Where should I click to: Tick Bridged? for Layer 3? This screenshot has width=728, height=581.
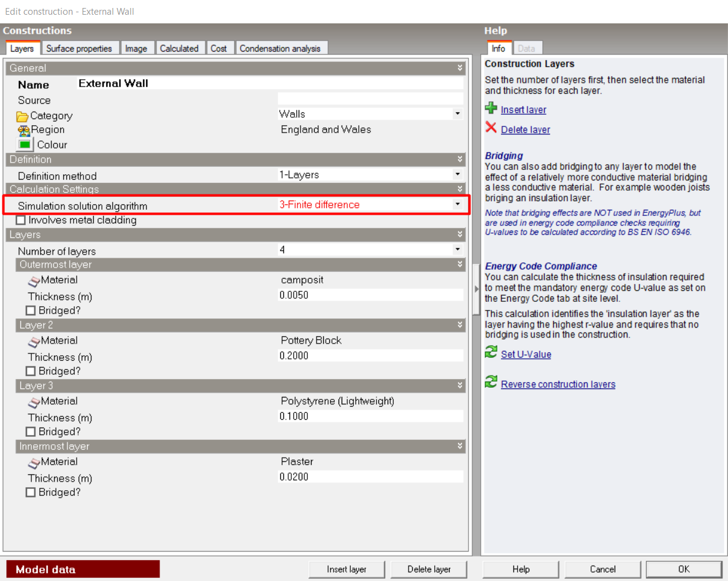[x=31, y=432]
